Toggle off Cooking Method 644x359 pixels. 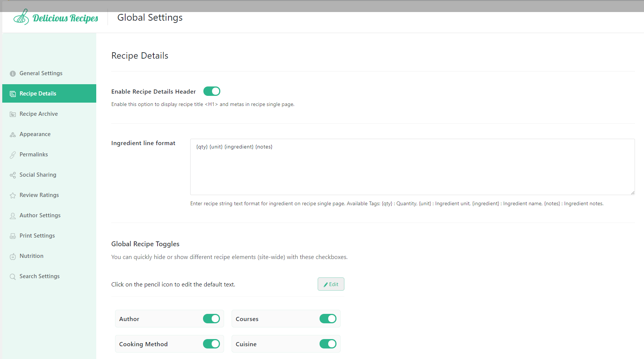pyautogui.click(x=211, y=344)
